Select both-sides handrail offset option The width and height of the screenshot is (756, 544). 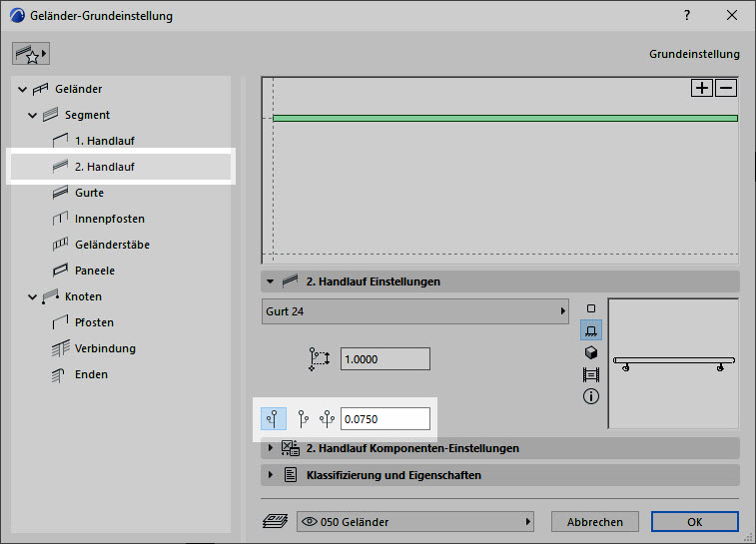(327, 418)
